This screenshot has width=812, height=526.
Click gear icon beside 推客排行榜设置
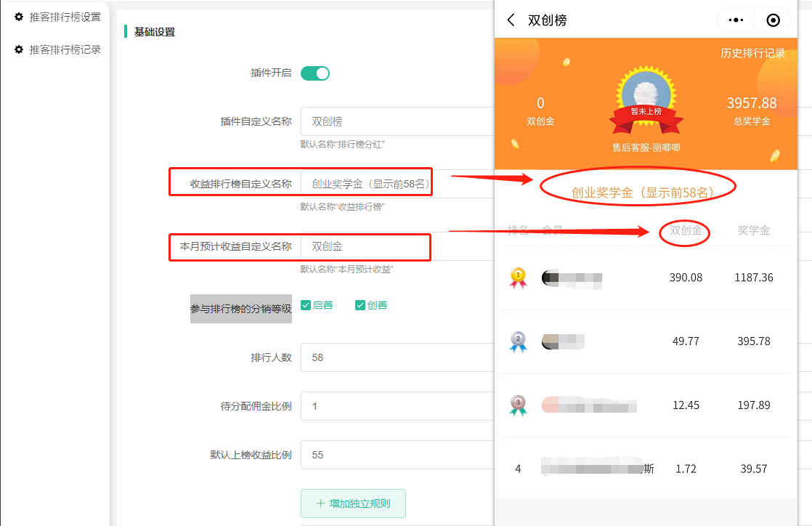pyautogui.click(x=19, y=17)
